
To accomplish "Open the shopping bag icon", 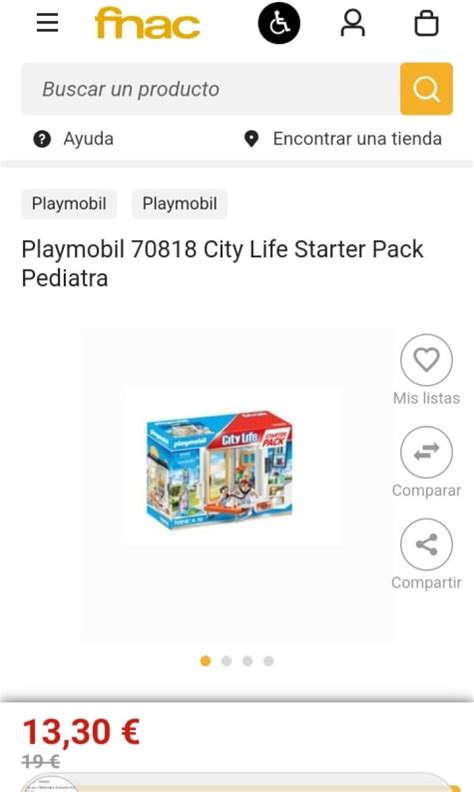I will tap(426, 23).
